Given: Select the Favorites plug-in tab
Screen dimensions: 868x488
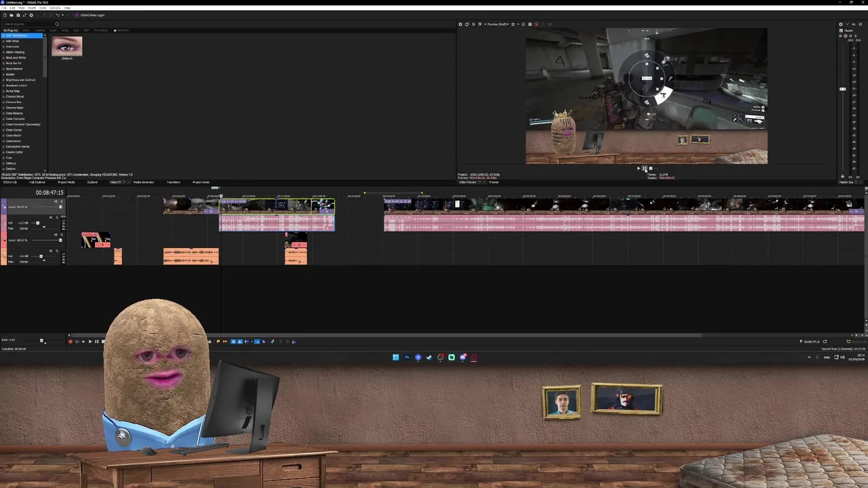Looking at the screenshot, I should click(x=121, y=30).
